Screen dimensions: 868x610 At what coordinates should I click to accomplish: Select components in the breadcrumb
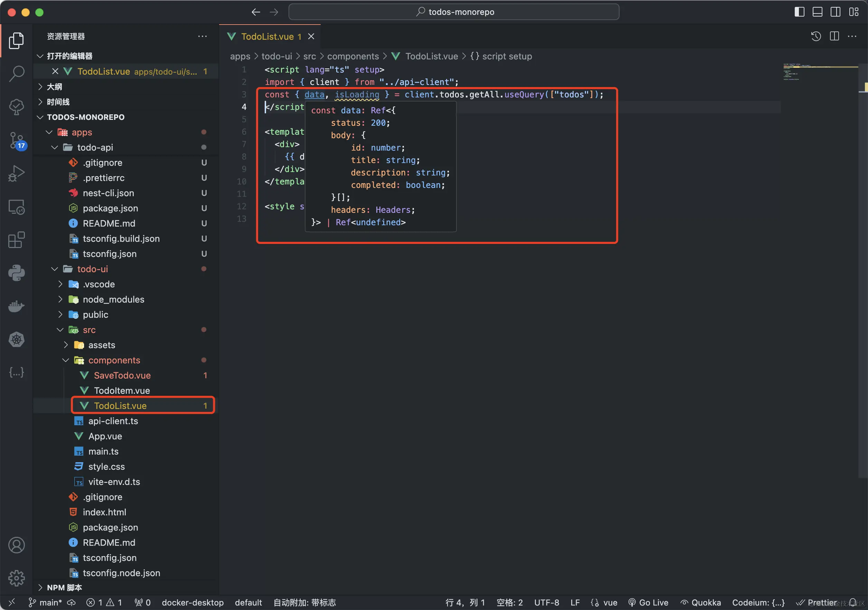353,56
